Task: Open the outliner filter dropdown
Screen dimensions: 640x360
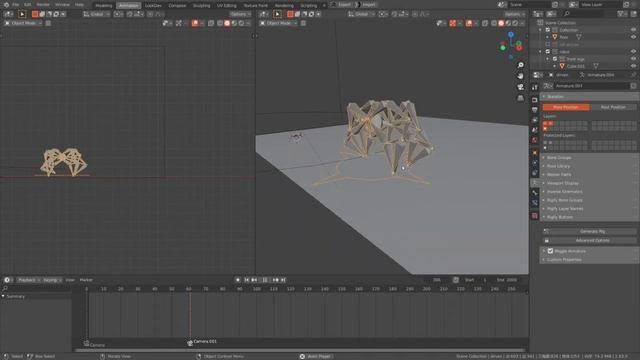Action: click(622, 14)
